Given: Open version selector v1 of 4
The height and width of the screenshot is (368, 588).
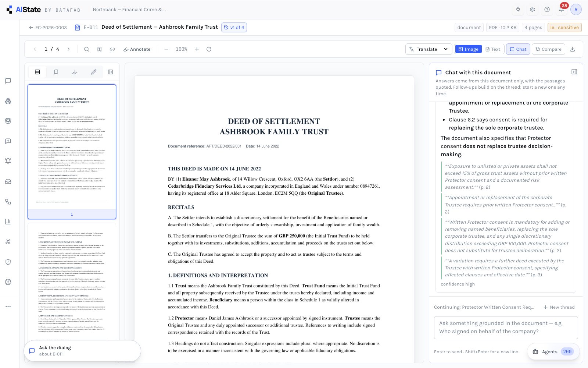Looking at the screenshot, I should (234, 27).
